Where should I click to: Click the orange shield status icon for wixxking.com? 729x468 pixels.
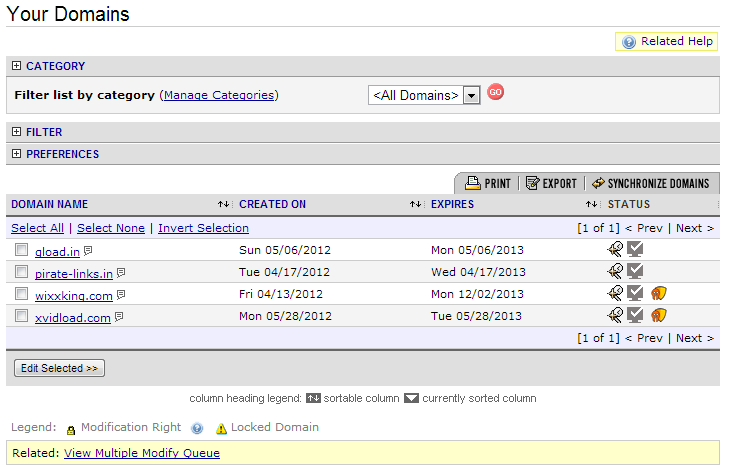pos(658,294)
